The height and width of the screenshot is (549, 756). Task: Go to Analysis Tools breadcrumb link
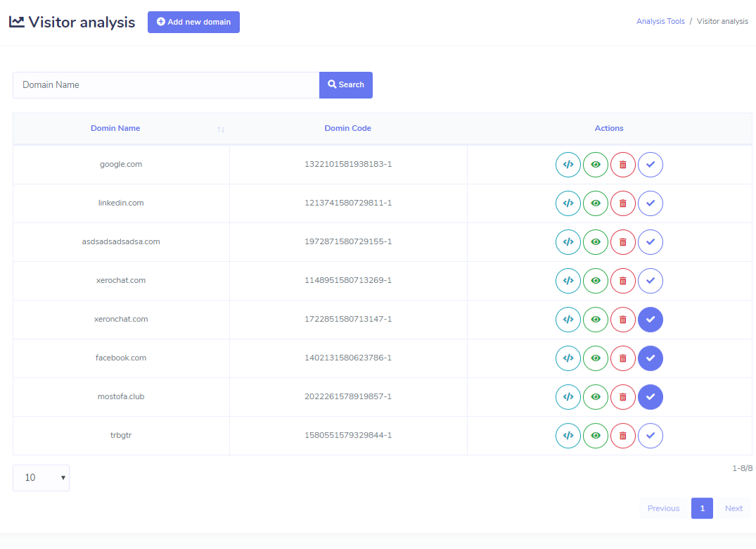[660, 22]
